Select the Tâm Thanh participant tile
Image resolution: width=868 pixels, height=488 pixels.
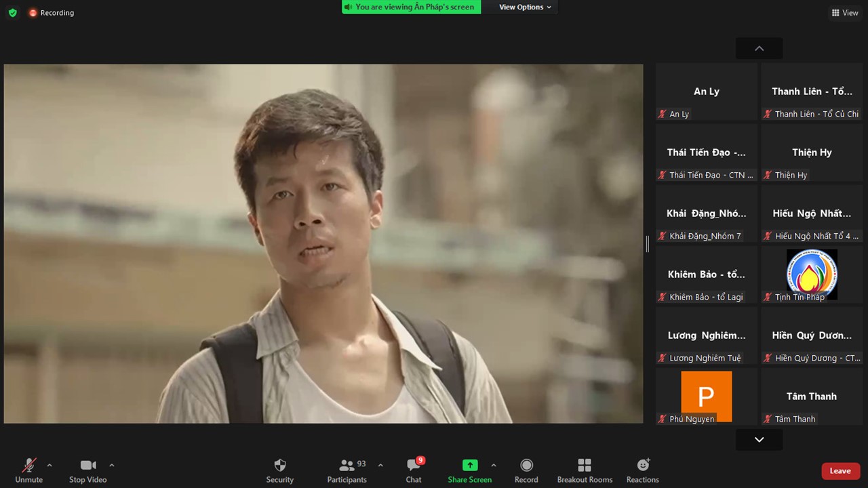coord(812,396)
